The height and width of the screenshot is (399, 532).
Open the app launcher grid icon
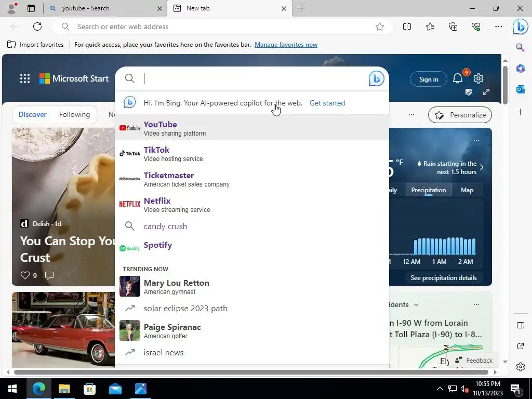tap(25, 78)
